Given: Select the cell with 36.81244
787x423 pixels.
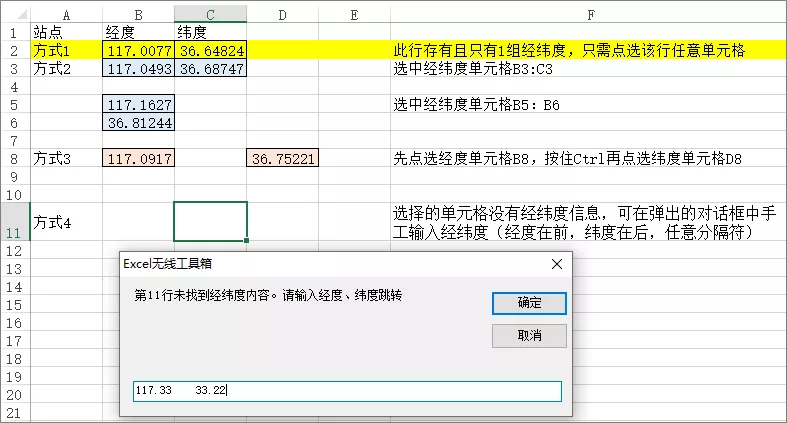Looking at the screenshot, I should tap(138, 122).
